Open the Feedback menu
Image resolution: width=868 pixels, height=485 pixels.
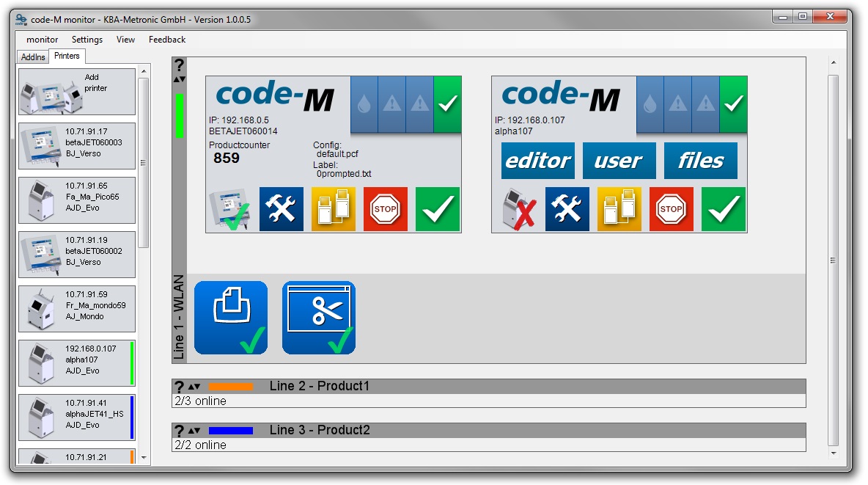coord(166,40)
